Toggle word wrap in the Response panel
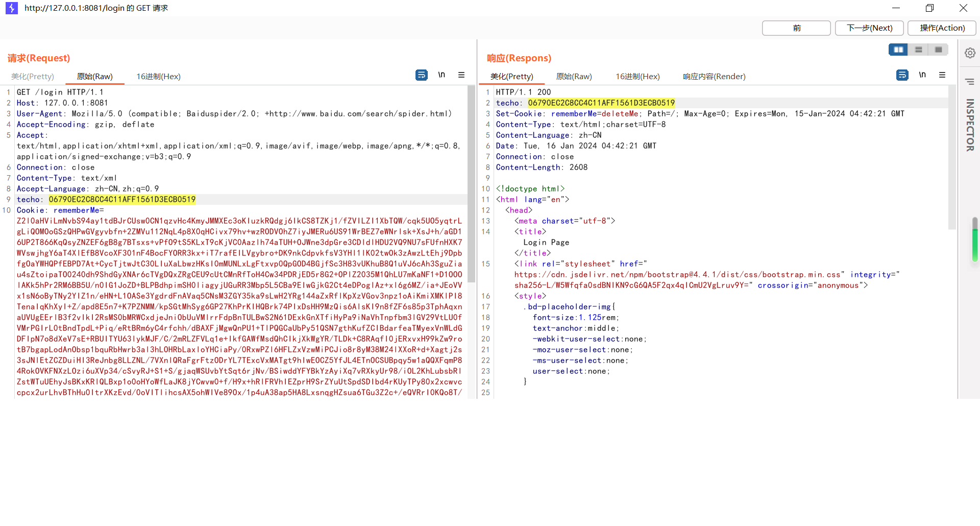Screen dimensions: 980x526 902,75
